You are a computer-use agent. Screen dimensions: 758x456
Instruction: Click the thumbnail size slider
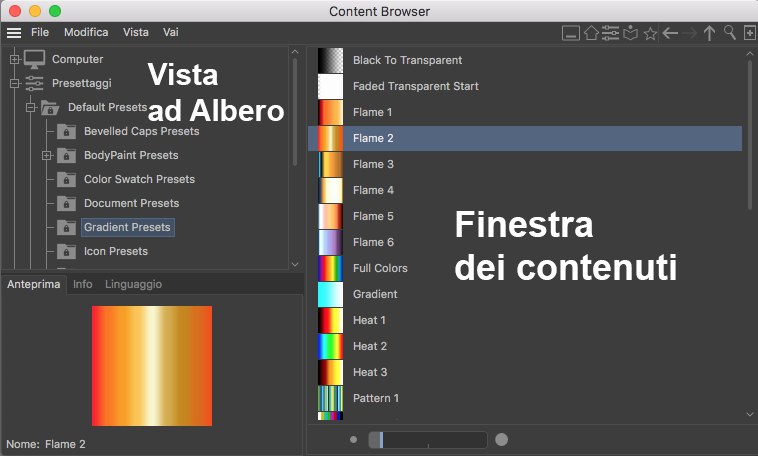click(427, 440)
